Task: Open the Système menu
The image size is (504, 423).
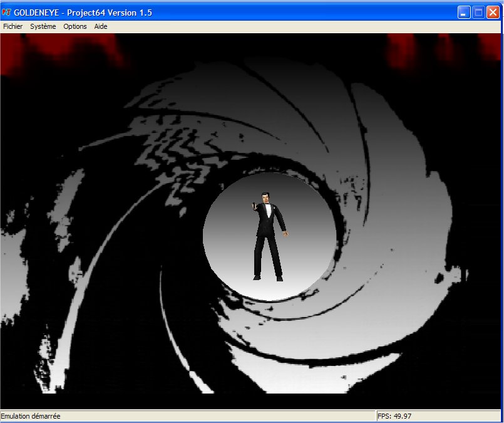Action: click(x=43, y=26)
